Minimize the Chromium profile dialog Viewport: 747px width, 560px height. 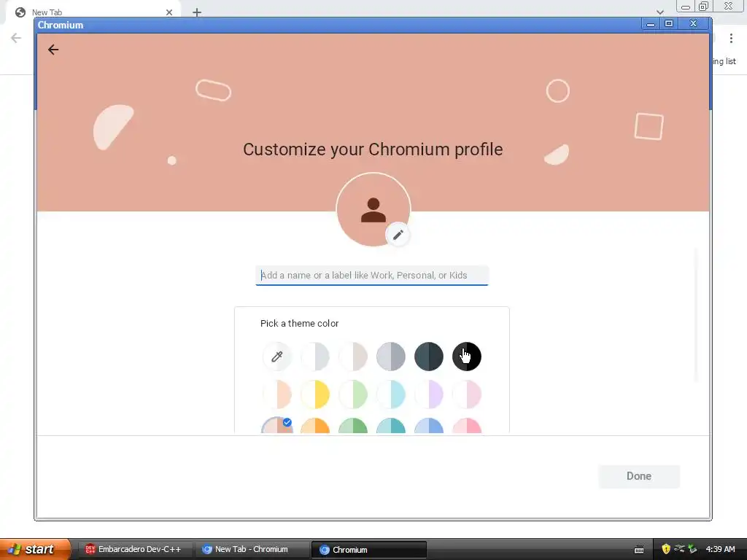650,24
